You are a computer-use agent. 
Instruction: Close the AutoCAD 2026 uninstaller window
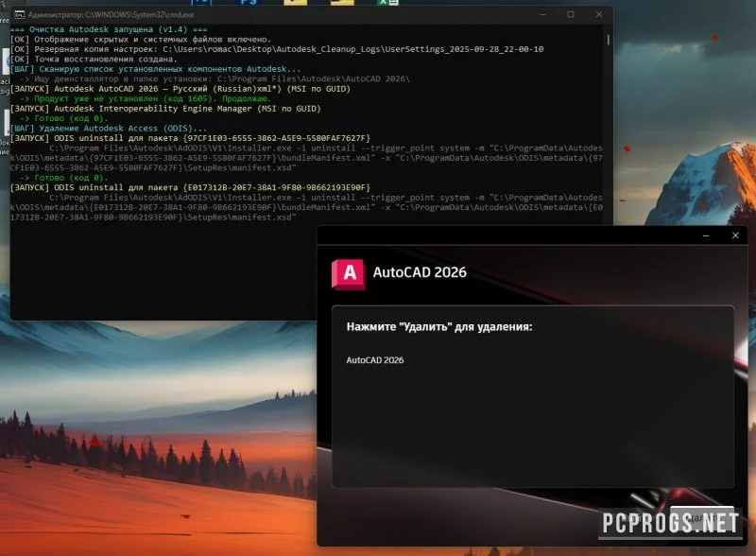pos(735,235)
